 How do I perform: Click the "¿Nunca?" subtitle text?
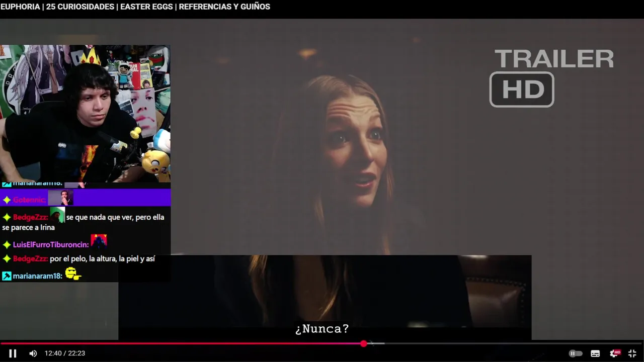pos(322,329)
